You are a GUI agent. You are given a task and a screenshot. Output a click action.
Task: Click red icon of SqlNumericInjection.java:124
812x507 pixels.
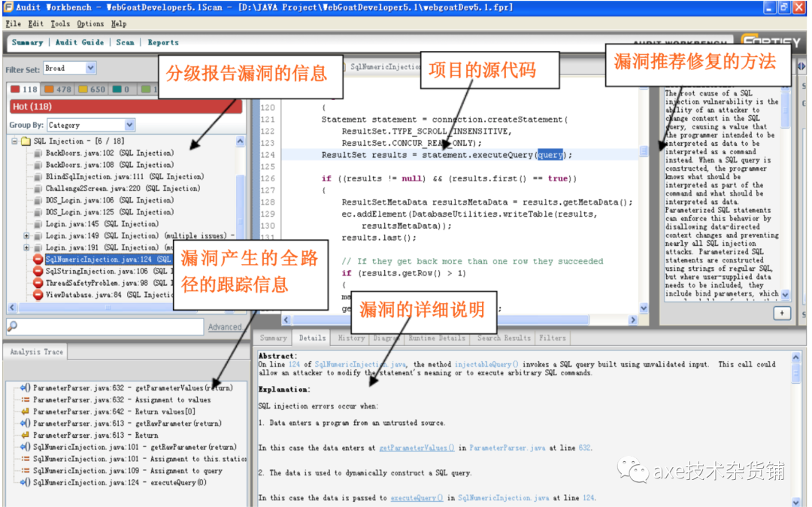(x=38, y=259)
